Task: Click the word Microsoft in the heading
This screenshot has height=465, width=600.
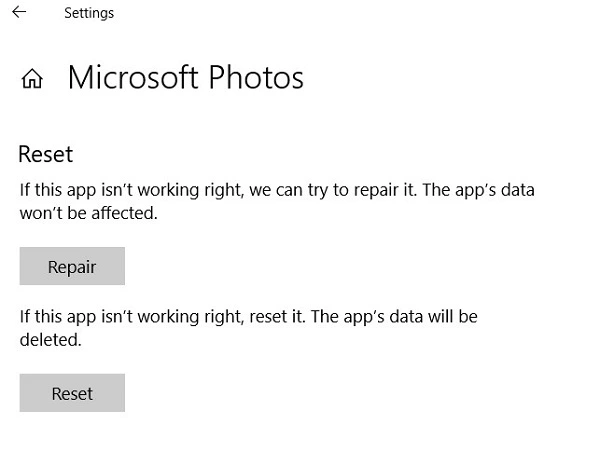Action: pos(136,77)
